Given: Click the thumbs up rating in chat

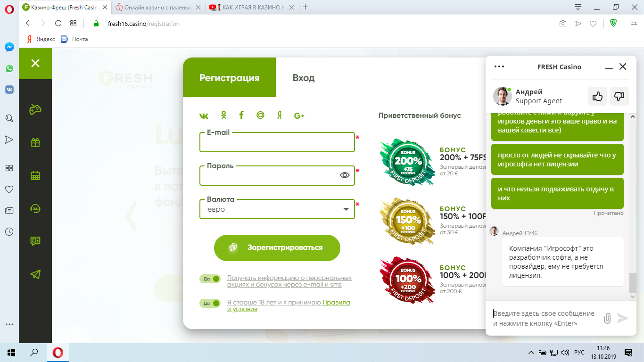Looking at the screenshot, I should [x=597, y=96].
